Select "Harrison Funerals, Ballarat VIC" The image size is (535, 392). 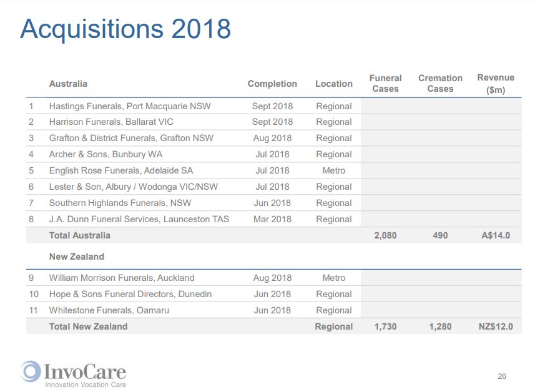click(111, 122)
